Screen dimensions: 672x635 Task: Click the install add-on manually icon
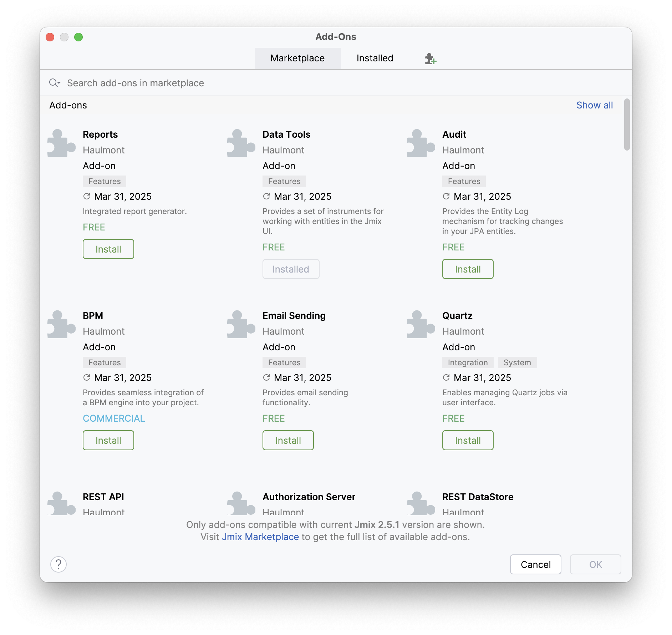click(x=431, y=59)
